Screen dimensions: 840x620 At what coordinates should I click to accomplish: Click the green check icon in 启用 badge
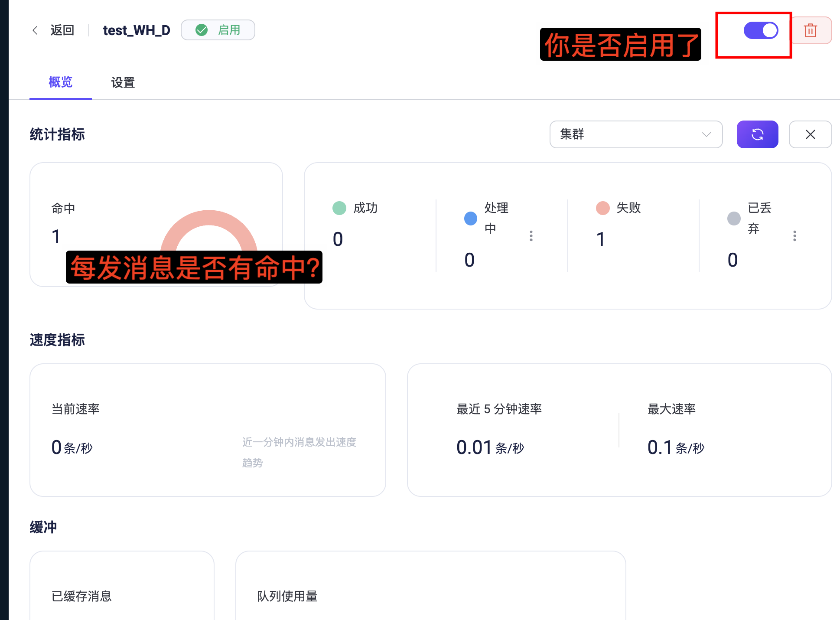click(x=202, y=30)
